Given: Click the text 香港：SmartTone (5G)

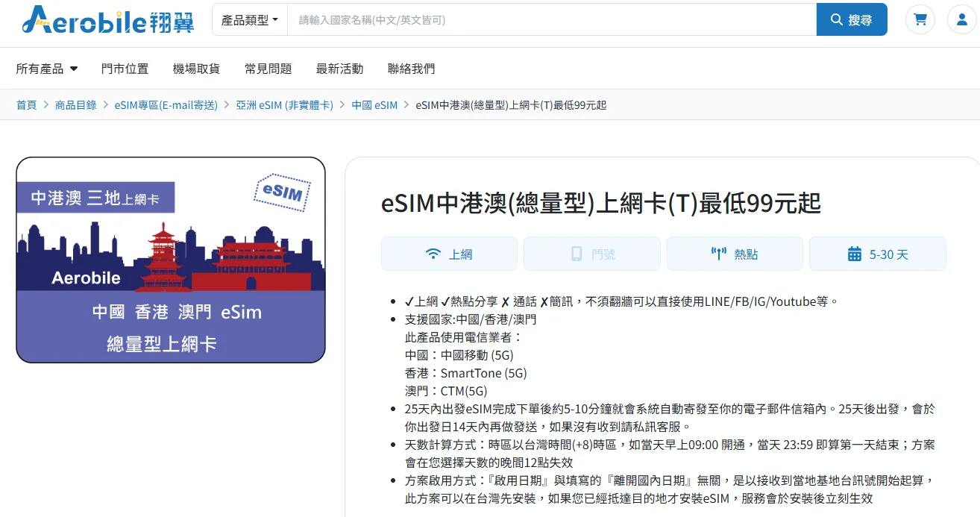Looking at the screenshot, I should (466, 373).
